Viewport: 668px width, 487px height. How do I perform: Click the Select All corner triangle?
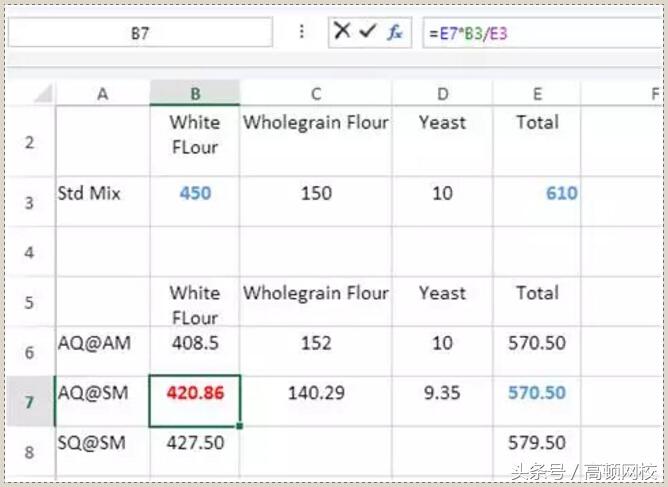43,93
